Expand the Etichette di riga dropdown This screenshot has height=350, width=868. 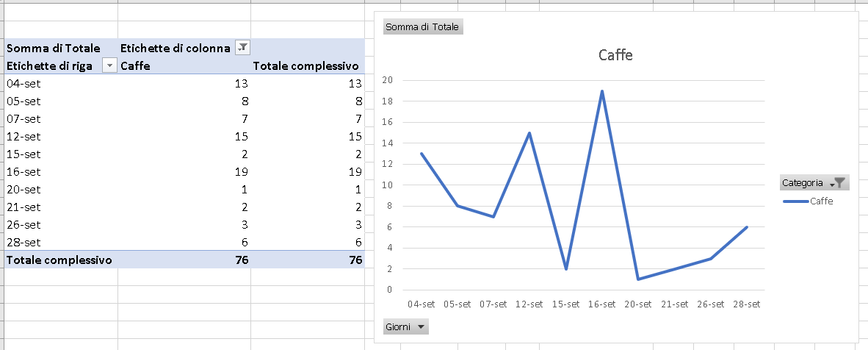pos(109,65)
